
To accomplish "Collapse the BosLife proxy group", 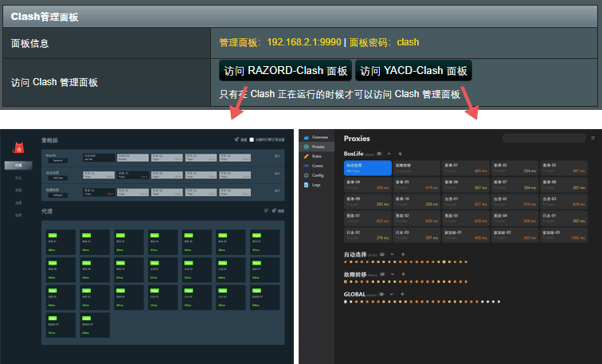I will [389, 153].
